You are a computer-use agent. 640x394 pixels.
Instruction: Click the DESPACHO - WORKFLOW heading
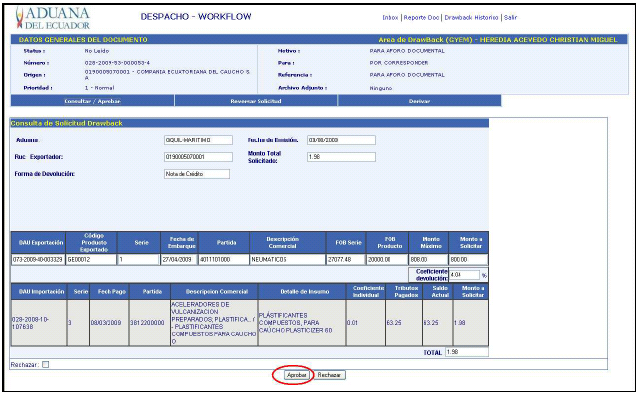coord(196,17)
